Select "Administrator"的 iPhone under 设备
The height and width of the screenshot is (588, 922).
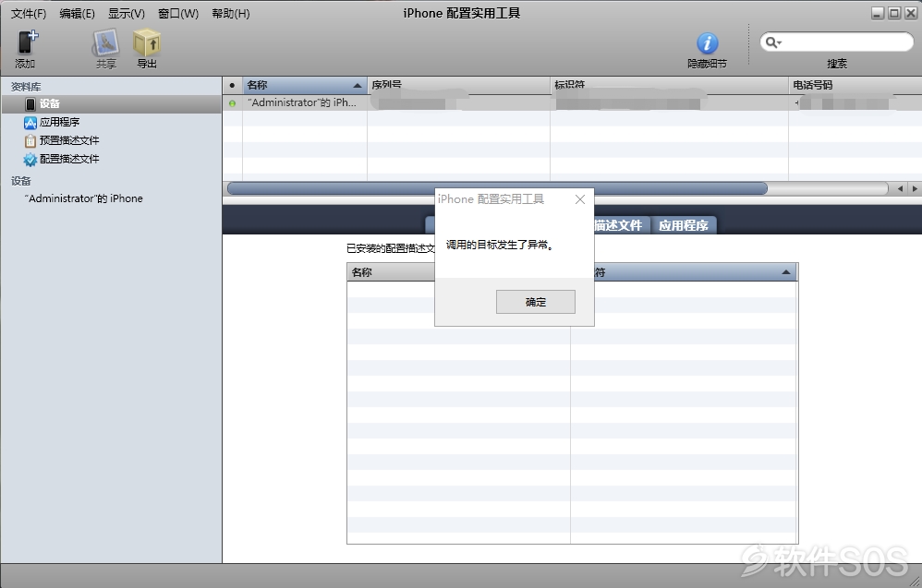coord(83,198)
